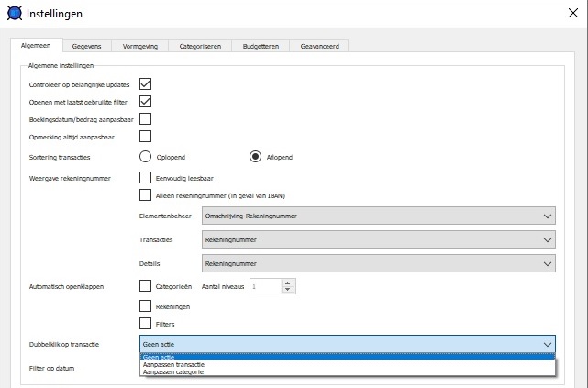Go to the Categoriseren tab
Image resolution: width=588 pixels, height=388 pixels.
coord(198,45)
